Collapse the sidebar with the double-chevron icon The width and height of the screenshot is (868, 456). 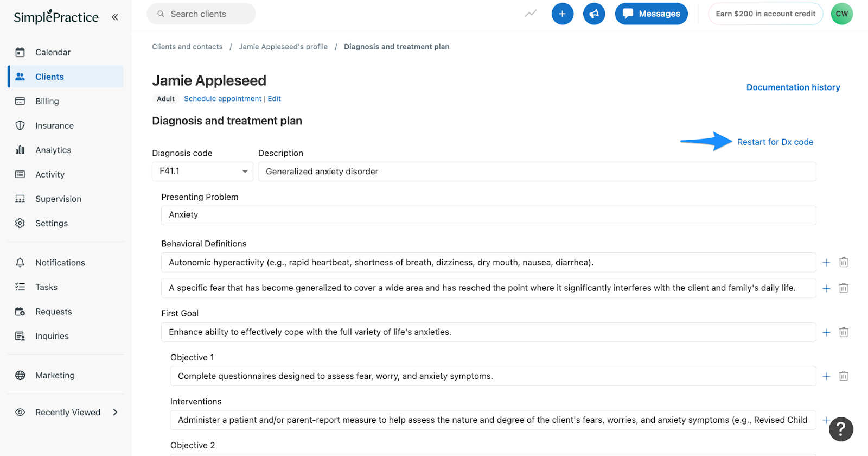pos(115,17)
